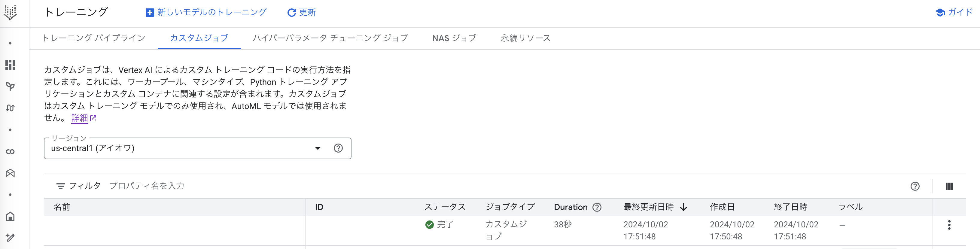This screenshot has width=980, height=249.
Task: Open Workbench via its sidebar icon
Action: [10, 173]
